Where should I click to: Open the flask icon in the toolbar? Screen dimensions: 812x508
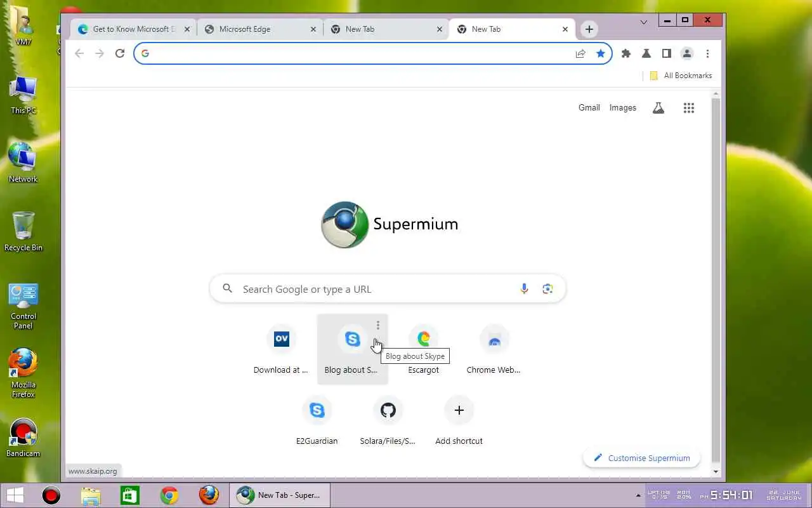click(646, 53)
